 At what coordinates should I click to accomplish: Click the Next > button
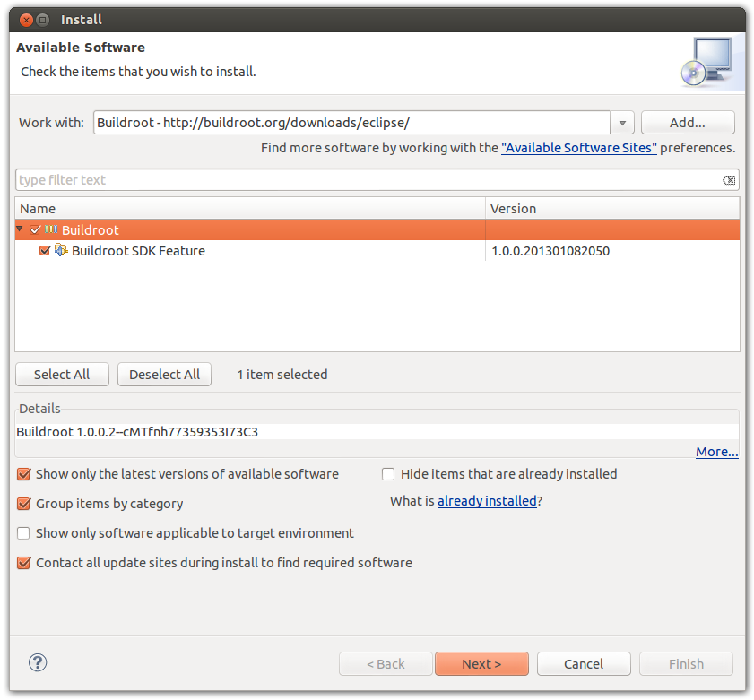pyautogui.click(x=481, y=664)
